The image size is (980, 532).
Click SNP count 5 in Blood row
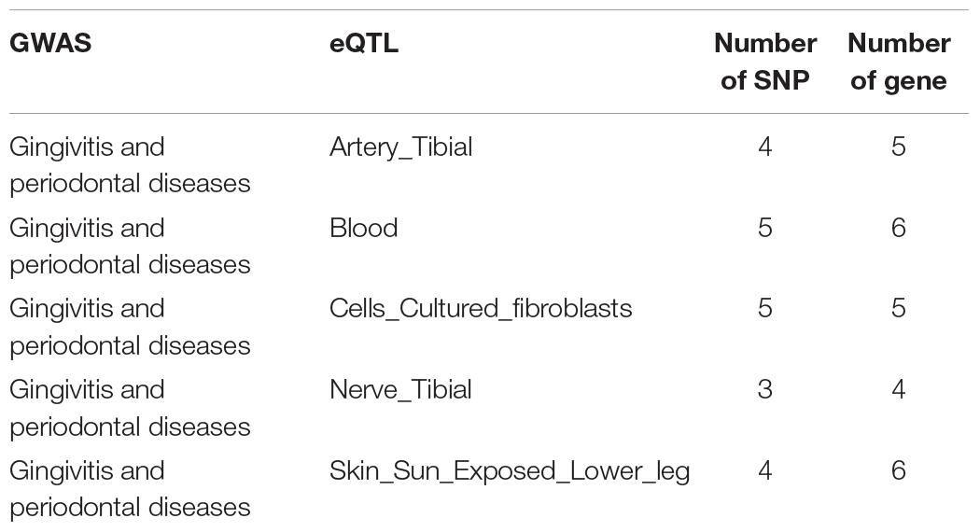pyautogui.click(x=765, y=228)
